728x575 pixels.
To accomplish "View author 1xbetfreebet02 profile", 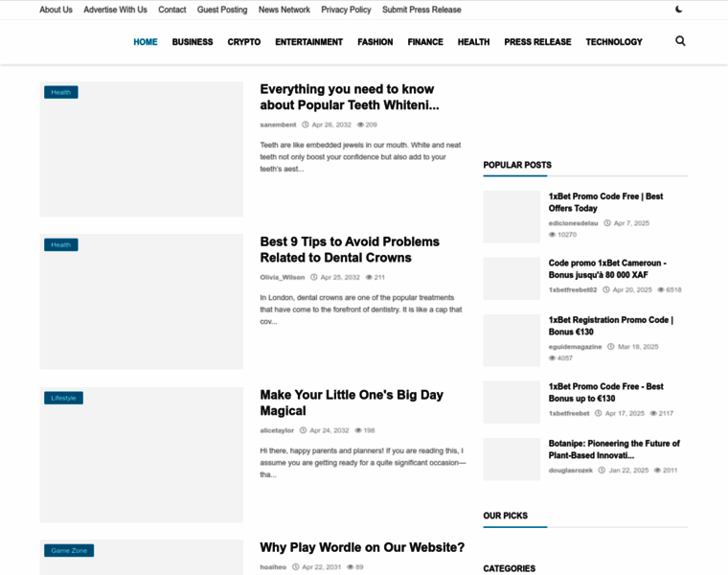I will tap(573, 289).
